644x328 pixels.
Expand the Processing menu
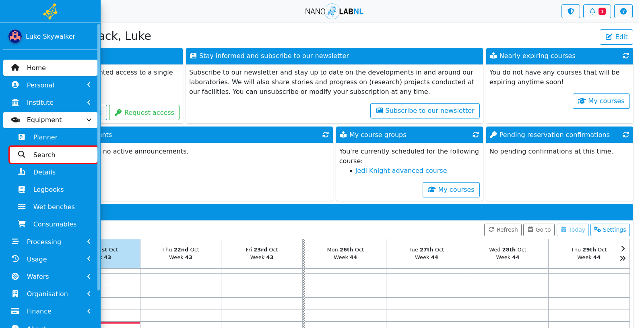click(50, 242)
